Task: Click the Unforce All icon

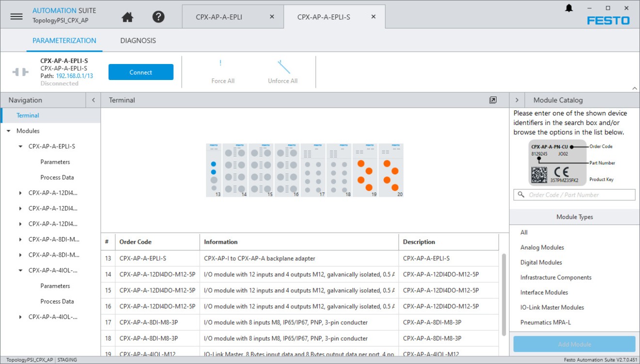Action: click(284, 66)
